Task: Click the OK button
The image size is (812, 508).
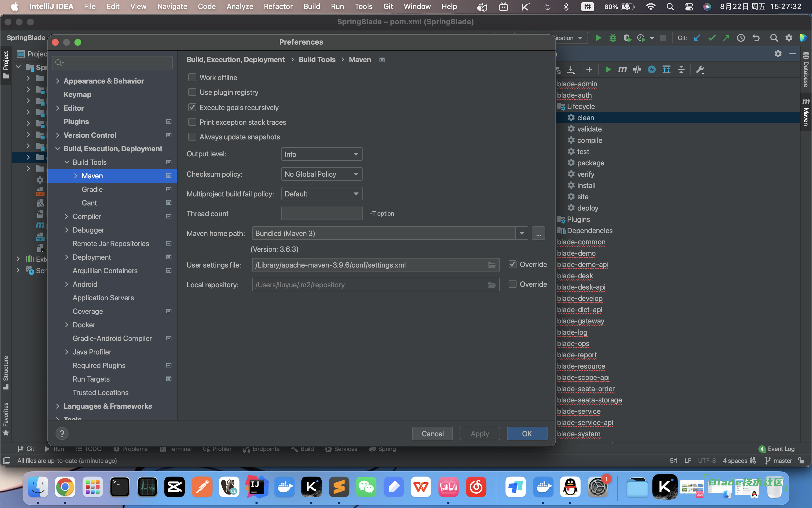Action: tap(527, 433)
